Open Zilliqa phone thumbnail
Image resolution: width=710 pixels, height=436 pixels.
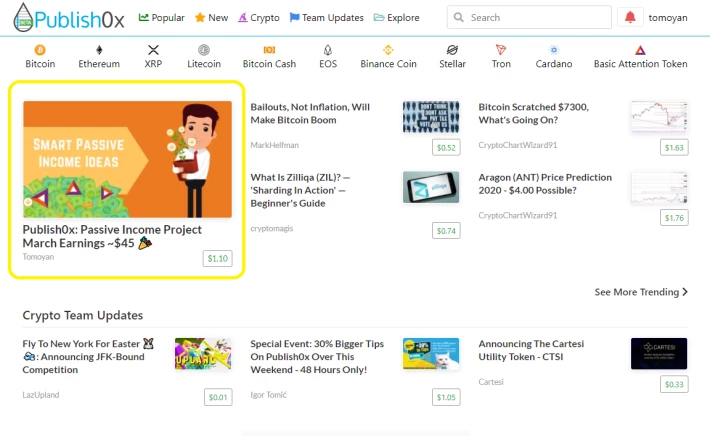(431, 187)
